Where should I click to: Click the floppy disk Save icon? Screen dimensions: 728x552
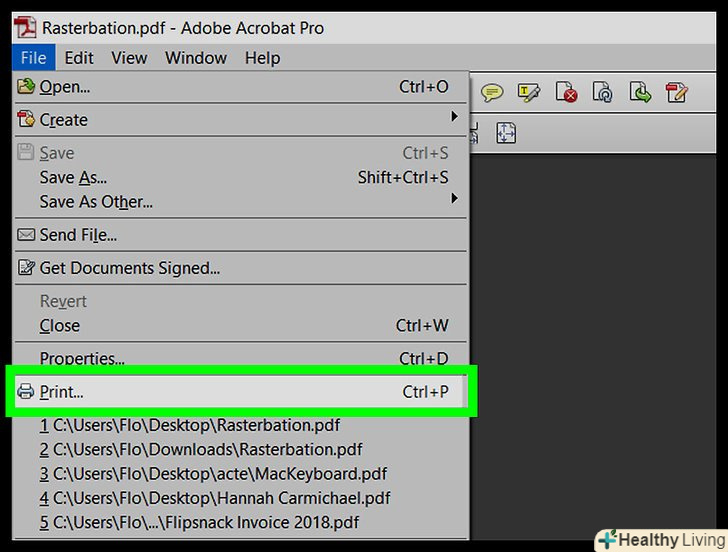(x=26, y=152)
